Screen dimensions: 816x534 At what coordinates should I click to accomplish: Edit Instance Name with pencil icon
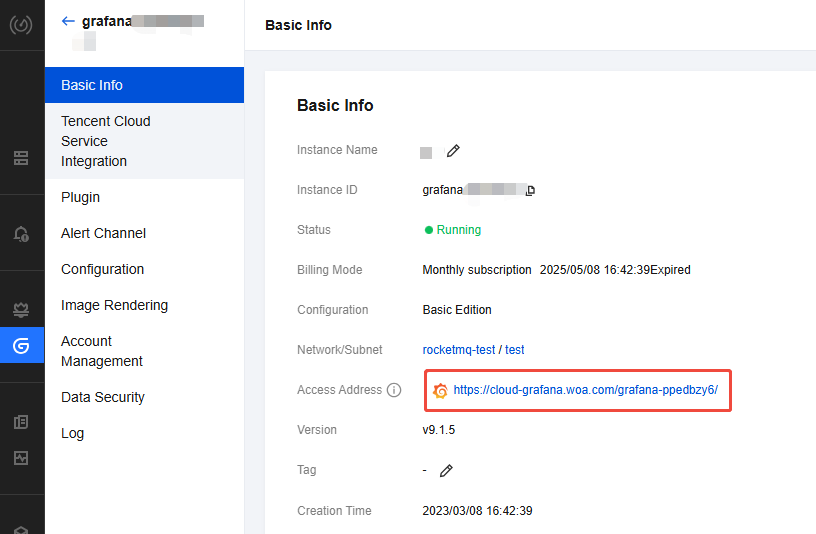453,151
